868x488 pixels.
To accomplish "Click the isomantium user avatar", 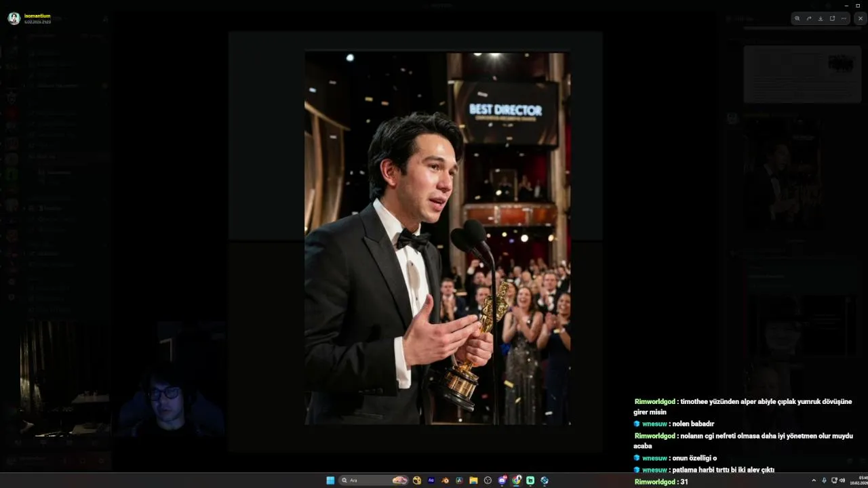I will (14, 18).
